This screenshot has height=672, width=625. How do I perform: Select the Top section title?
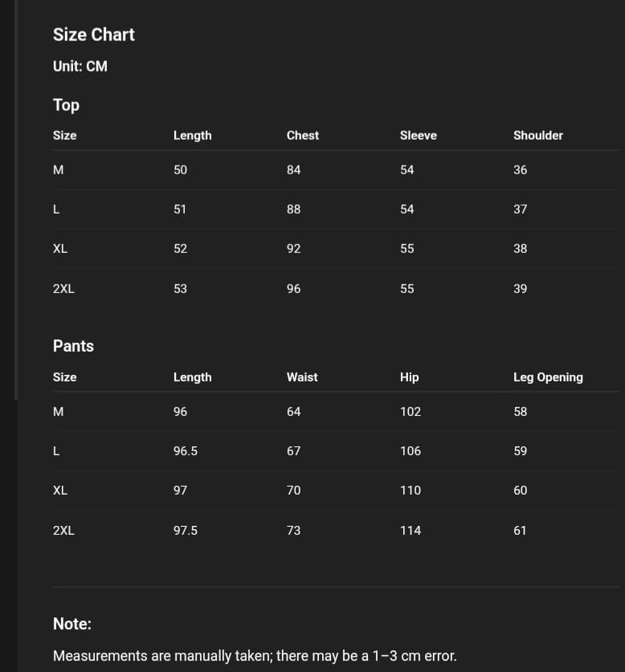click(x=66, y=105)
